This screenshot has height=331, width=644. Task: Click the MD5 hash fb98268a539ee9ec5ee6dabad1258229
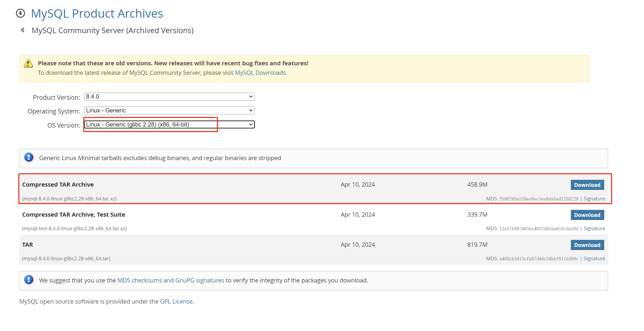pyautogui.click(x=539, y=199)
